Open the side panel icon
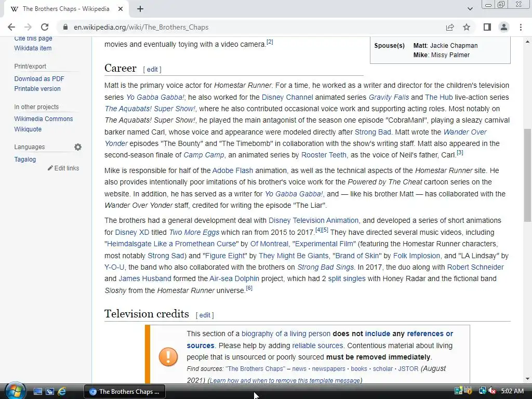This screenshot has width=532, height=399. tap(487, 27)
